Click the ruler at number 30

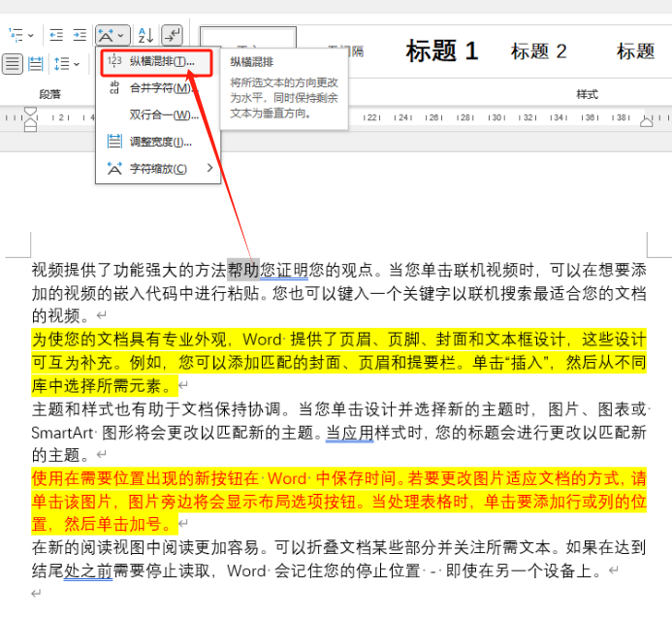pyautogui.click(x=496, y=117)
